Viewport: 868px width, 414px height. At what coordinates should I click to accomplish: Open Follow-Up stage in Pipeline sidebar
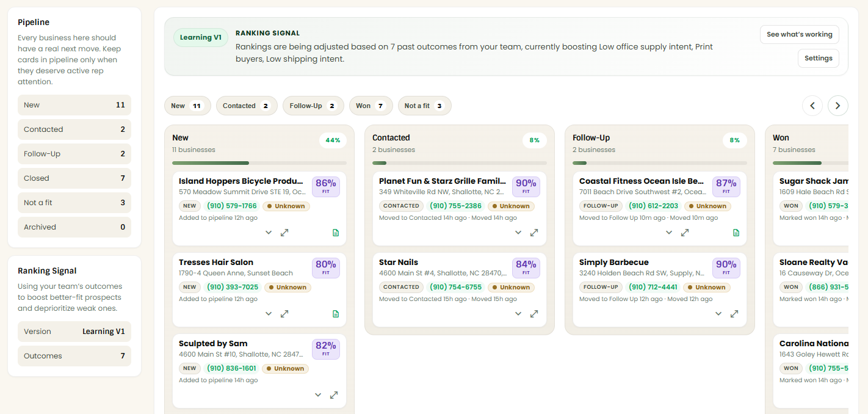pyautogui.click(x=74, y=154)
